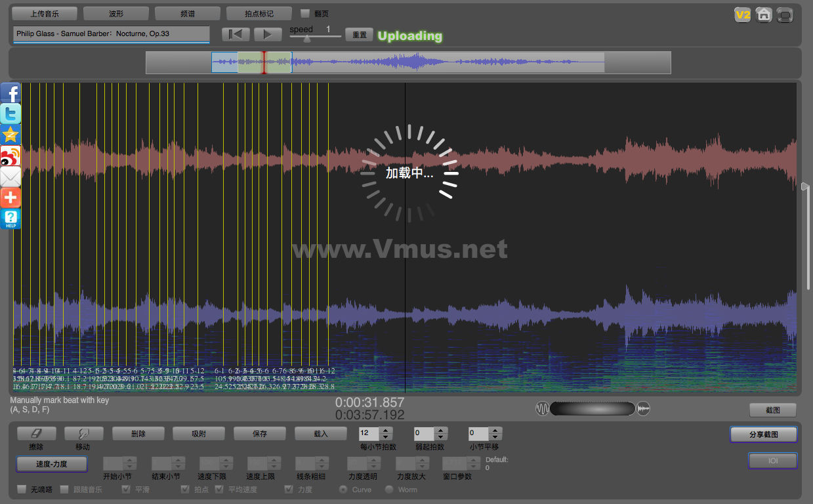The image size is (813, 504).
Task: Click the Facebook share icon
Action: pos(10,93)
